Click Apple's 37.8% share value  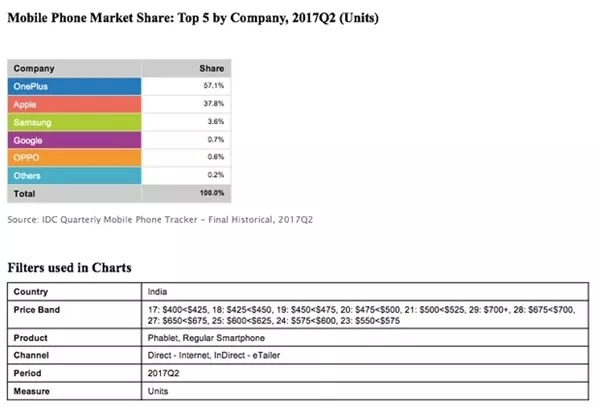pos(212,104)
